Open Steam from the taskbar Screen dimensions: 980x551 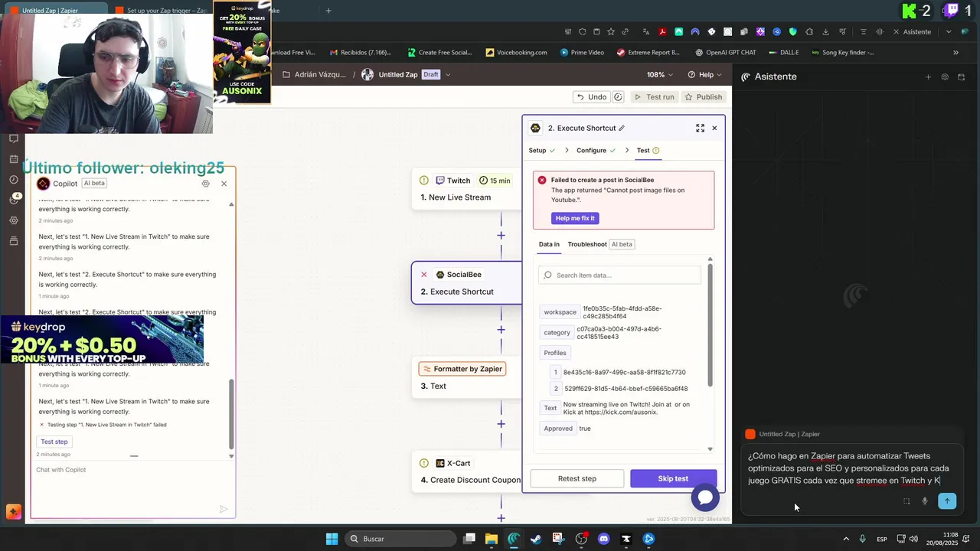tap(536, 539)
